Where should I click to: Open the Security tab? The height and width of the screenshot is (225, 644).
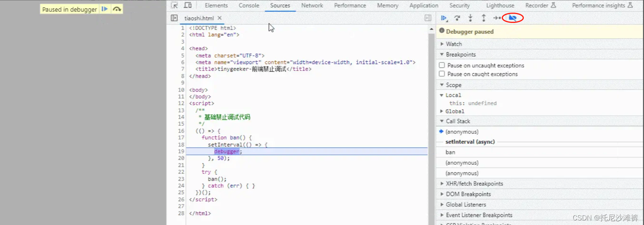coord(459,5)
